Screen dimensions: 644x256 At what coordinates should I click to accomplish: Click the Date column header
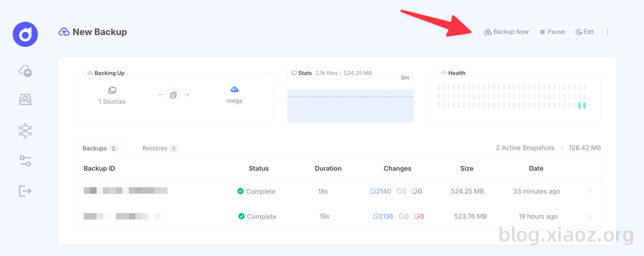coord(536,169)
